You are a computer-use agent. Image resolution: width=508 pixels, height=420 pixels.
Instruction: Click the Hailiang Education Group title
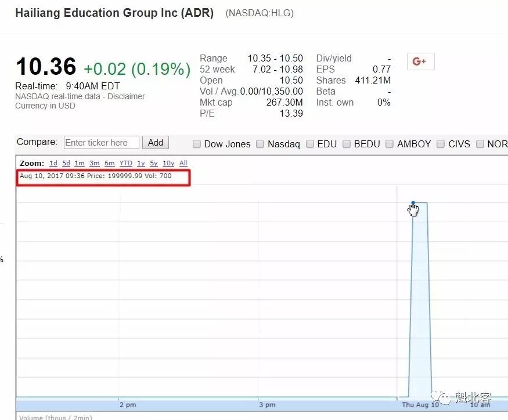[x=115, y=13]
